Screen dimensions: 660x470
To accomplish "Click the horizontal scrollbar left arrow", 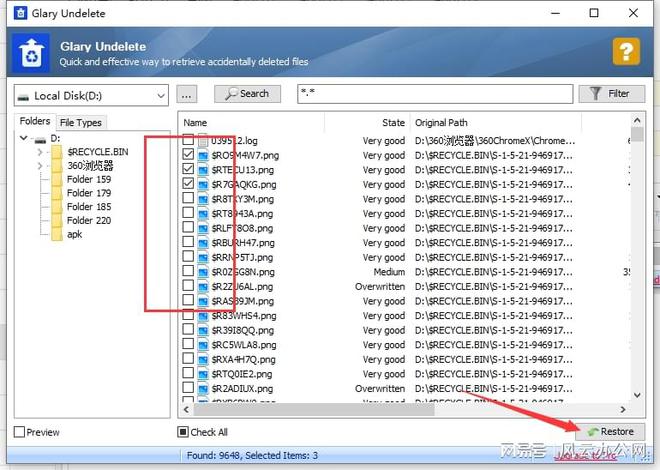I will coord(187,409).
